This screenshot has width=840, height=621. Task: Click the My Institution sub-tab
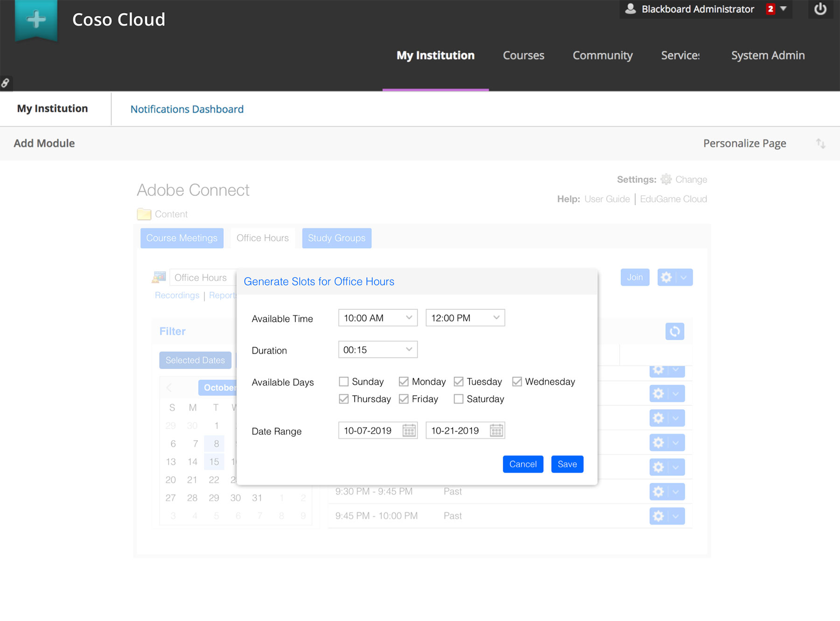[x=53, y=108]
